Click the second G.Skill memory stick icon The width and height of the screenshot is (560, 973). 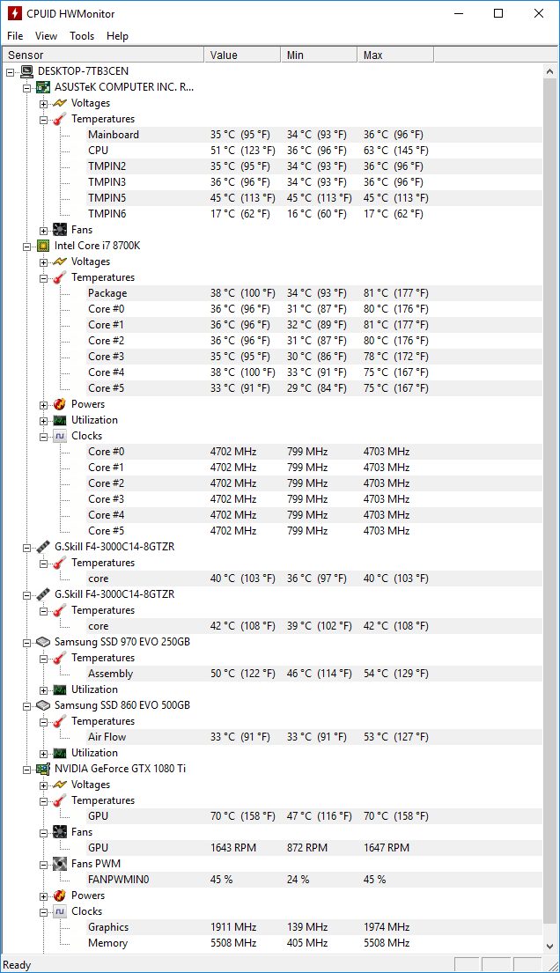(x=43, y=594)
